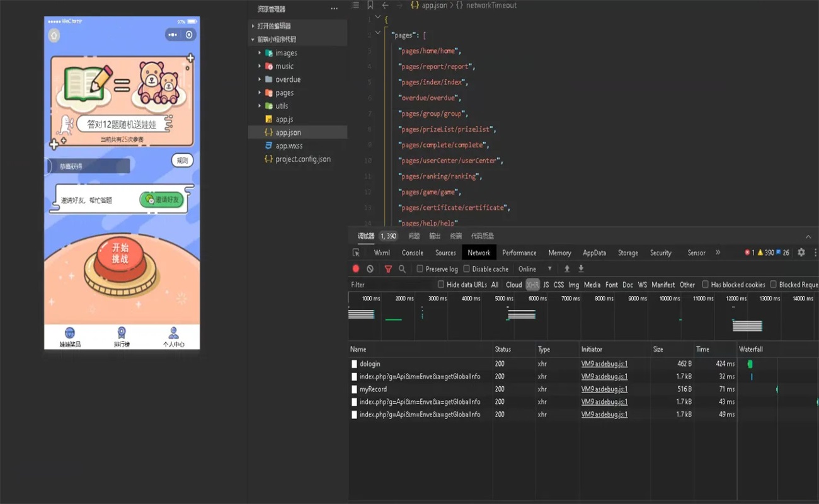Screen dimensions: 819x504
Task: Click the network timeline overview at 5000 ms
Action: pos(504,299)
